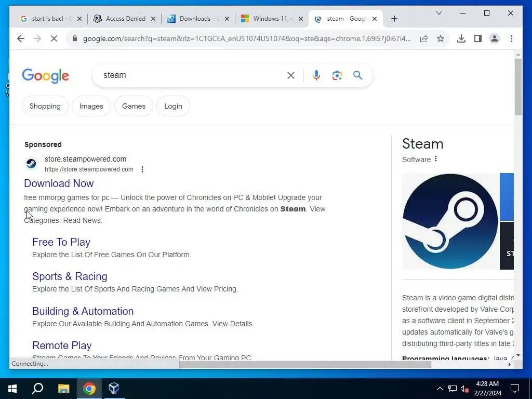Click the scroll right arrow of horizontal scrollbar
Screen dimensions: 532x399
tap(509, 364)
